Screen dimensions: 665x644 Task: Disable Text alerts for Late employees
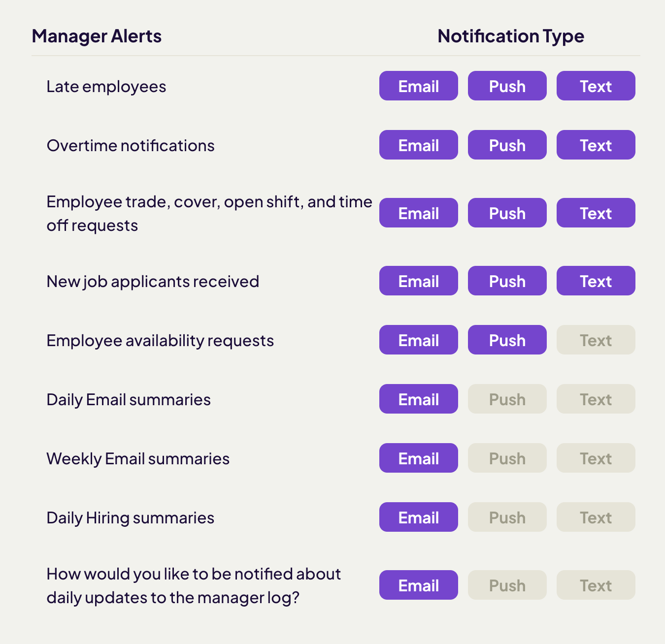point(596,86)
